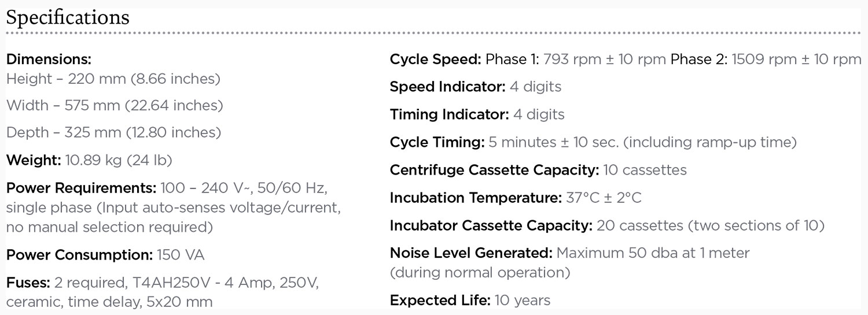Click the Phase 2 text
Image resolution: width=868 pixels, height=315 pixels.
point(698,60)
